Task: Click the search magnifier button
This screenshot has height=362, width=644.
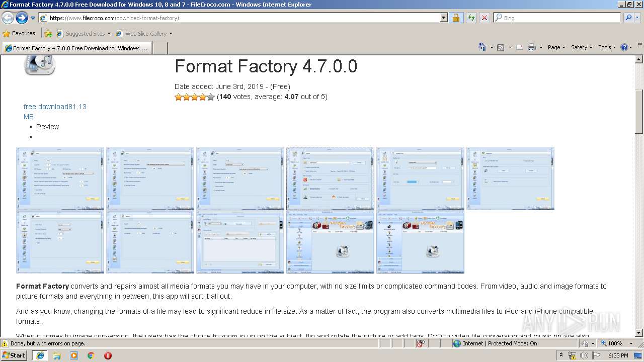Action: [628, 18]
